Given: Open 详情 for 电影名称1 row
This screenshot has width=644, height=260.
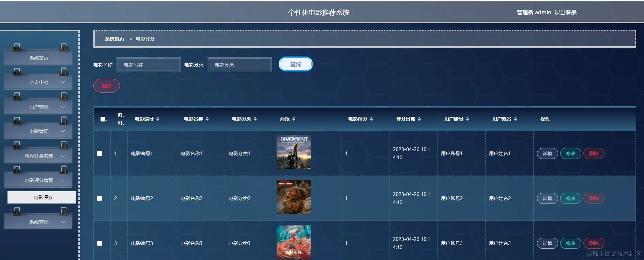Looking at the screenshot, I should [548, 153].
